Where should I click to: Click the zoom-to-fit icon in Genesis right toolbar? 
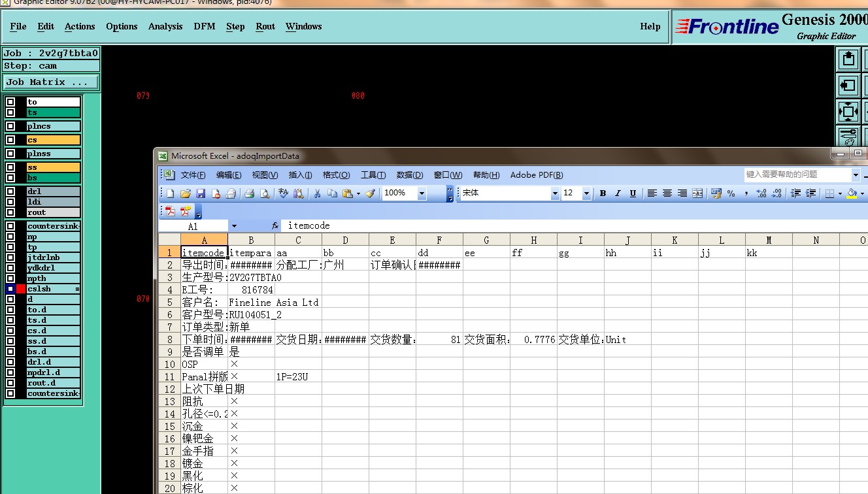pyautogui.click(x=848, y=112)
